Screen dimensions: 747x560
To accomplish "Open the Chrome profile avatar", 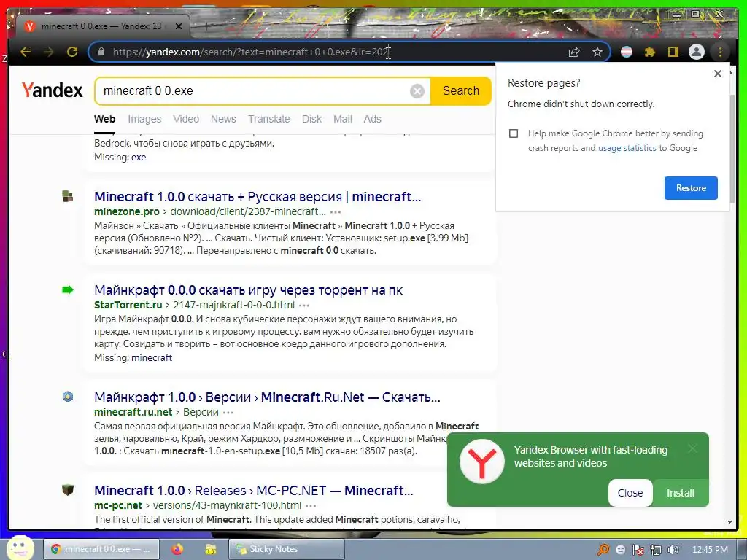I will tap(697, 52).
